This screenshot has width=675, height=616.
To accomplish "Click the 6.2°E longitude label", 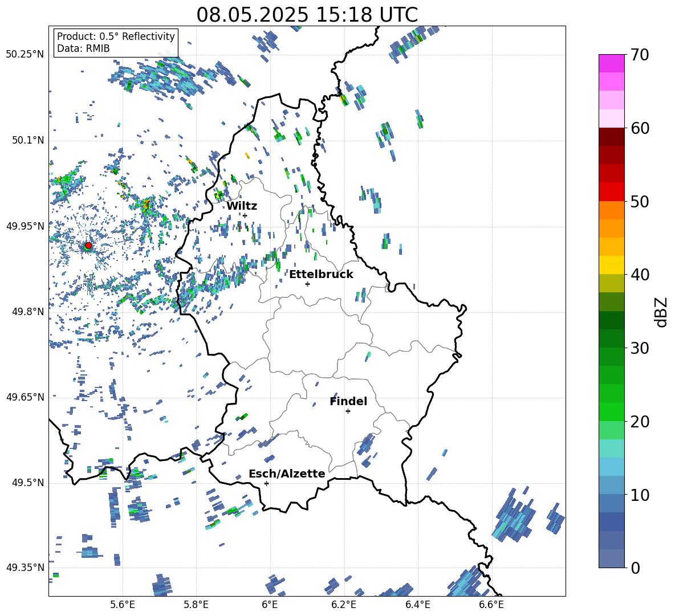I will point(344,605).
